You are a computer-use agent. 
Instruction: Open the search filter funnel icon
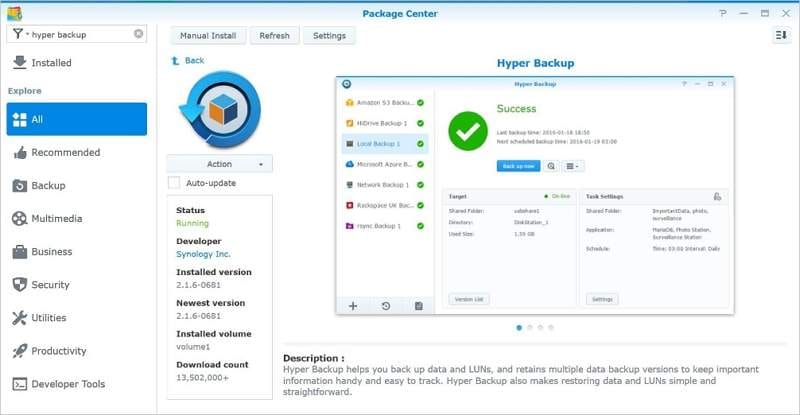pos(18,34)
